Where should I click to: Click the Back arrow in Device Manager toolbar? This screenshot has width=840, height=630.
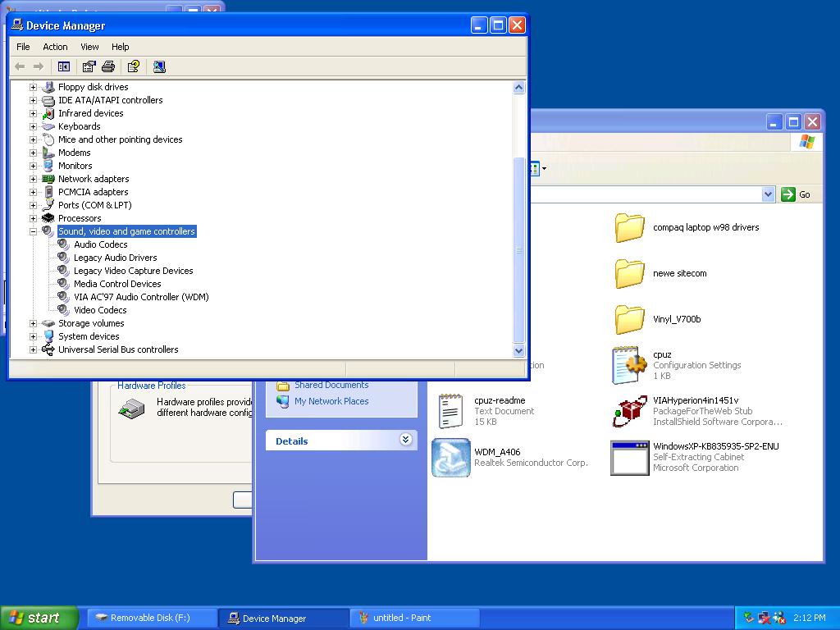click(x=20, y=66)
